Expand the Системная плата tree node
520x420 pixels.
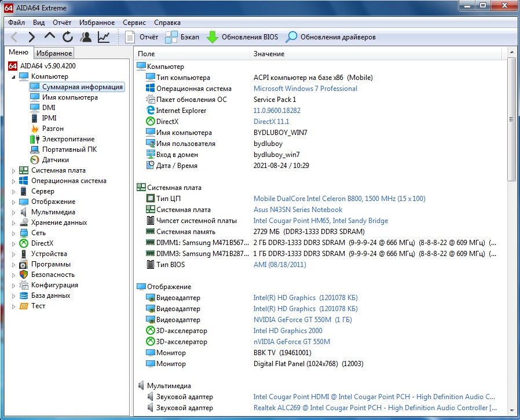pos(13,171)
